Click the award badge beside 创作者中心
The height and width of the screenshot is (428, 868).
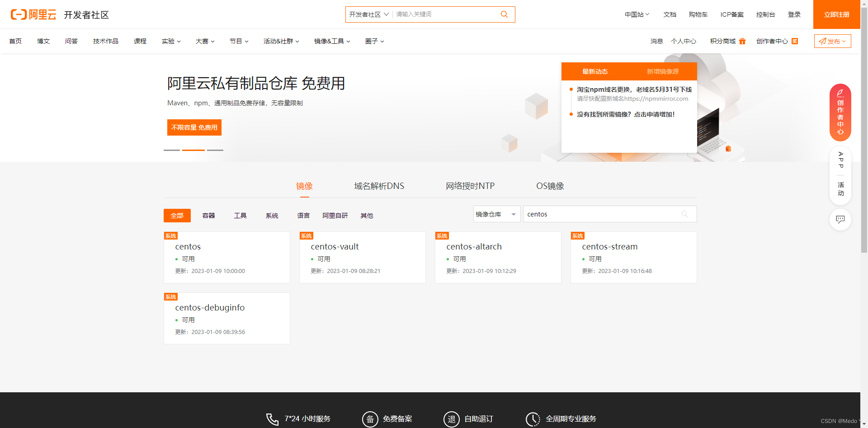click(x=795, y=41)
